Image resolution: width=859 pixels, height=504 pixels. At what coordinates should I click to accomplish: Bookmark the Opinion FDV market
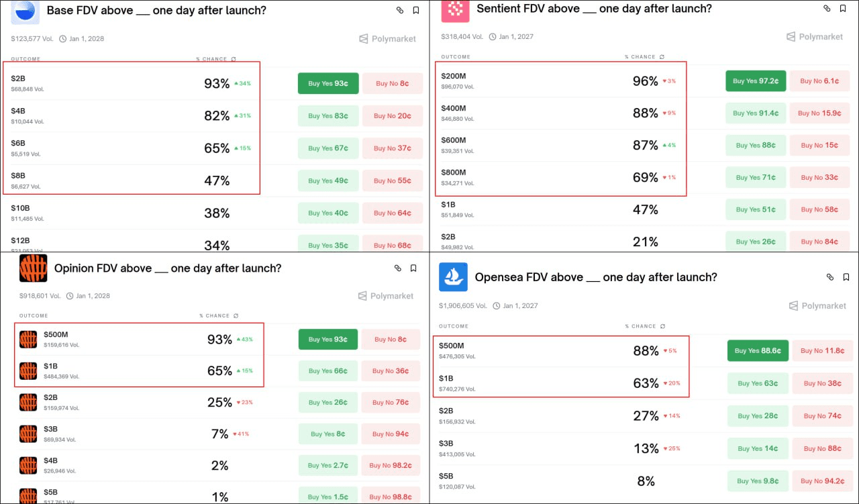coord(413,268)
